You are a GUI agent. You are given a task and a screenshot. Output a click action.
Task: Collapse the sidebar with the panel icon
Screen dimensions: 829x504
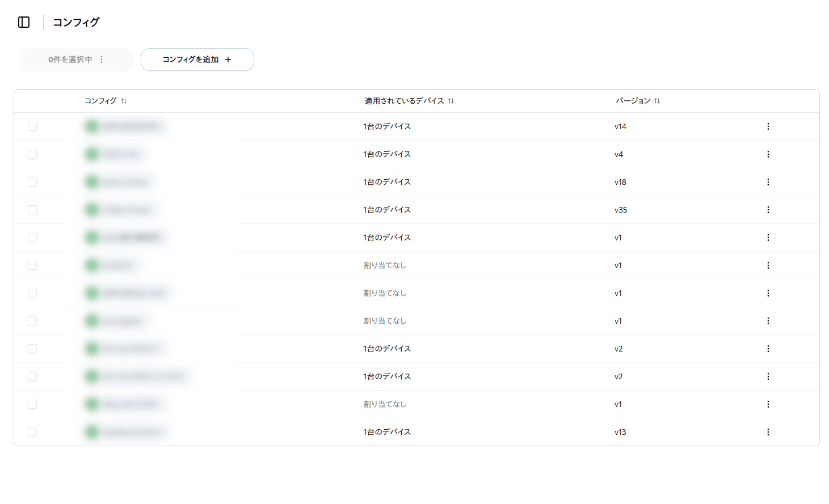point(23,22)
